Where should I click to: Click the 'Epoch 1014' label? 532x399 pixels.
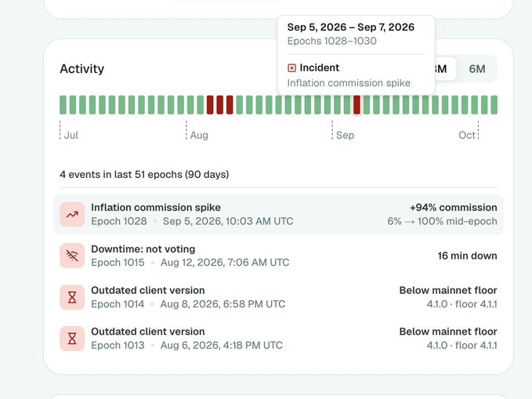[x=118, y=304]
